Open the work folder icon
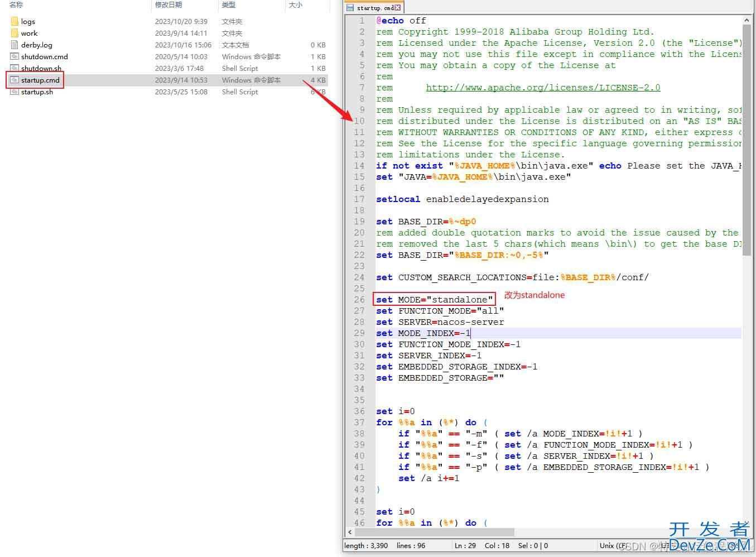Image resolution: width=756 pixels, height=557 pixels. tap(15, 33)
